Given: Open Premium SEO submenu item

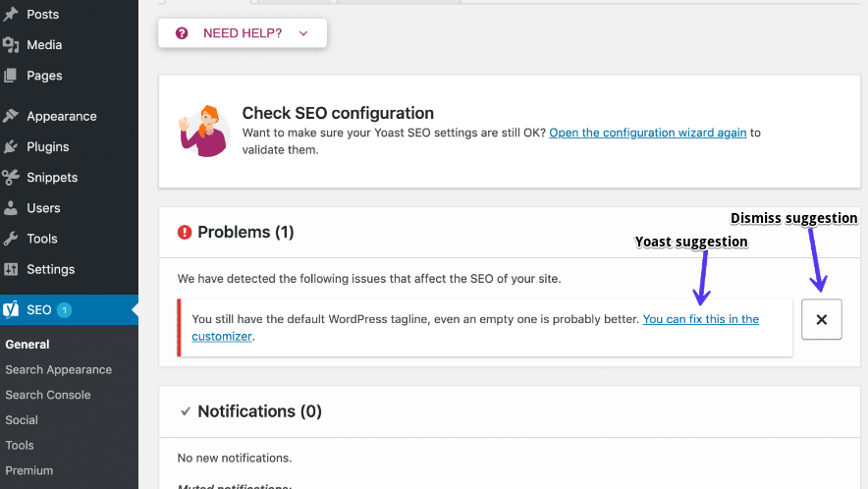Looking at the screenshot, I should pyautogui.click(x=29, y=470).
